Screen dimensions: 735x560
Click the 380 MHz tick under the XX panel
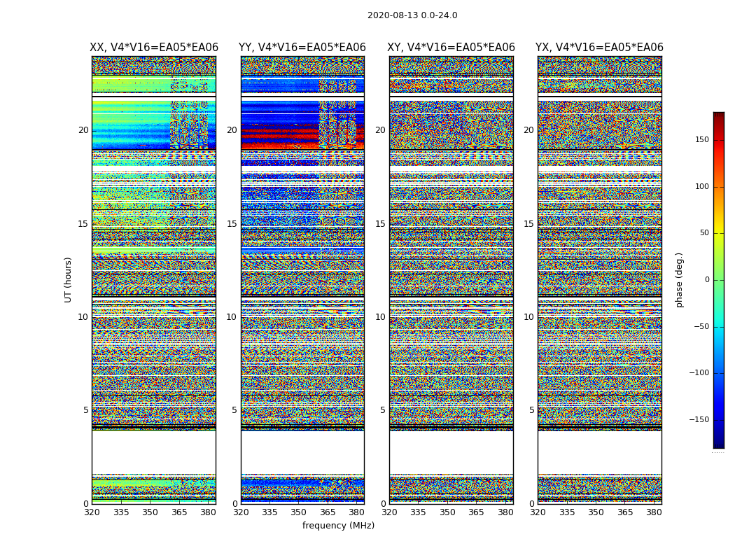click(x=208, y=512)
